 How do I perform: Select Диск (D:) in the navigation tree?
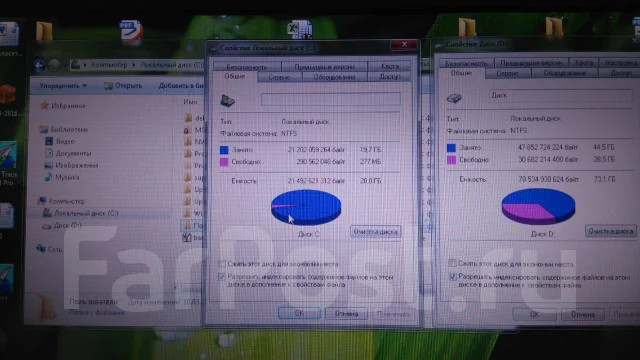point(62,225)
